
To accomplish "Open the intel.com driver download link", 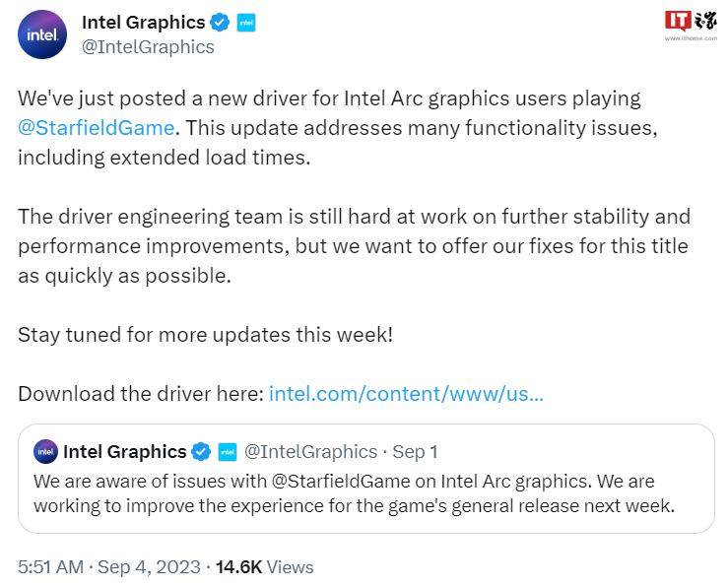I will point(406,394).
